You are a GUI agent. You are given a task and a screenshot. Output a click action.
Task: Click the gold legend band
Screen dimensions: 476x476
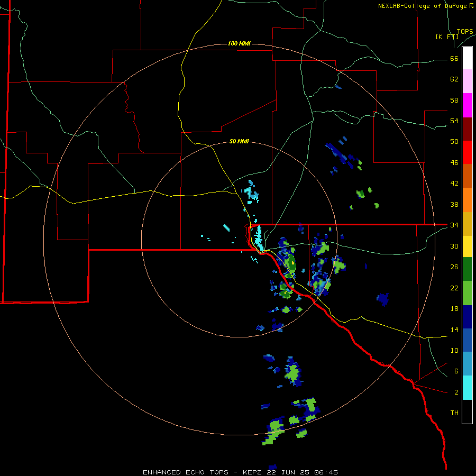click(x=467, y=224)
